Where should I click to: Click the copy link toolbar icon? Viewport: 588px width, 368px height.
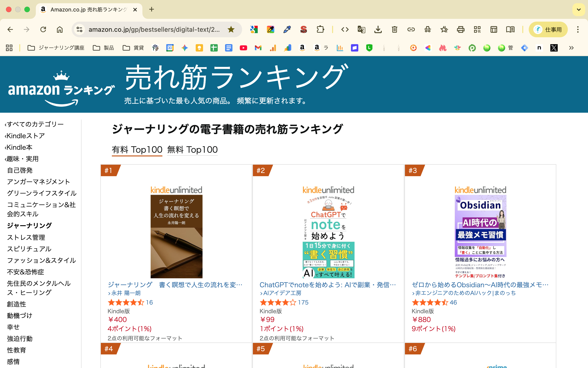[x=411, y=29]
